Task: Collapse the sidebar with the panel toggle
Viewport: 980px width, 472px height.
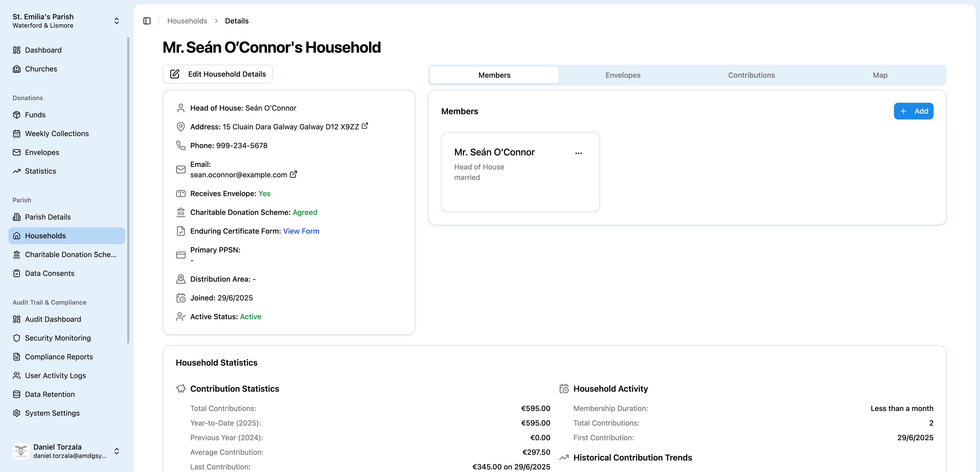Action: (147, 21)
